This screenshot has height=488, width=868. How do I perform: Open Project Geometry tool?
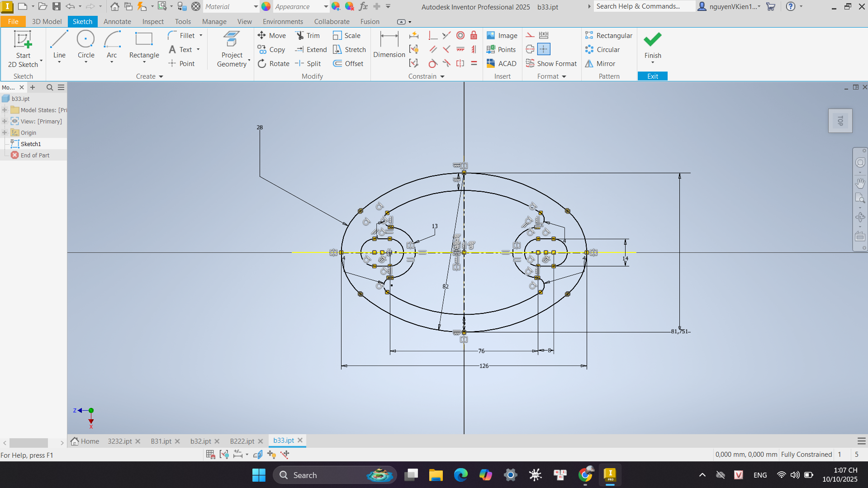click(x=232, y=49)
